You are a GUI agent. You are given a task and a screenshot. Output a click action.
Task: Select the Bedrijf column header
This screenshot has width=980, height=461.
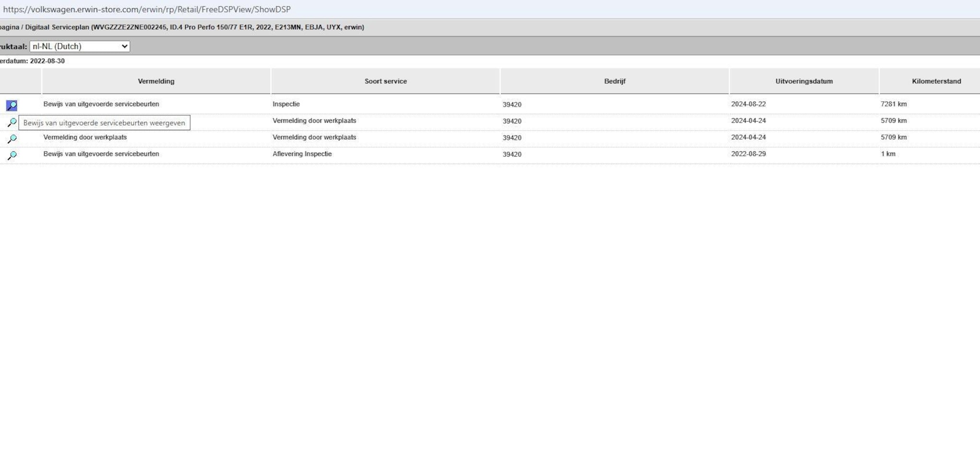614,81
